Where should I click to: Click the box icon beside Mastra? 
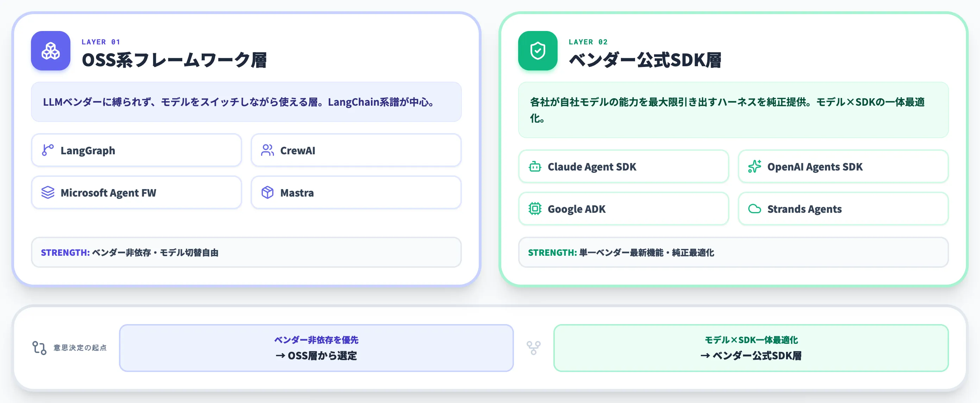point(267,192)
